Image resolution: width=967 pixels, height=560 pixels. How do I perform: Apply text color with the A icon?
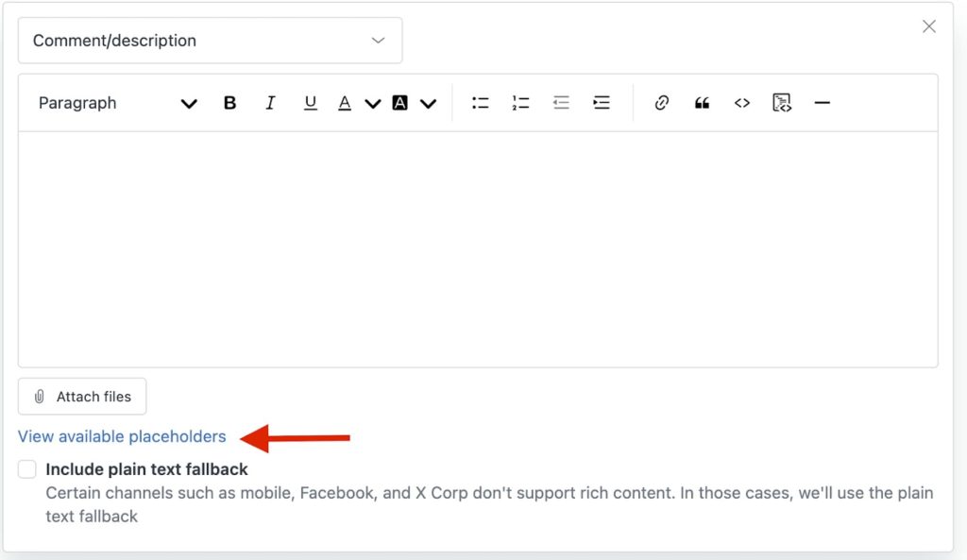pyautogui.click(x=345, y=103)
